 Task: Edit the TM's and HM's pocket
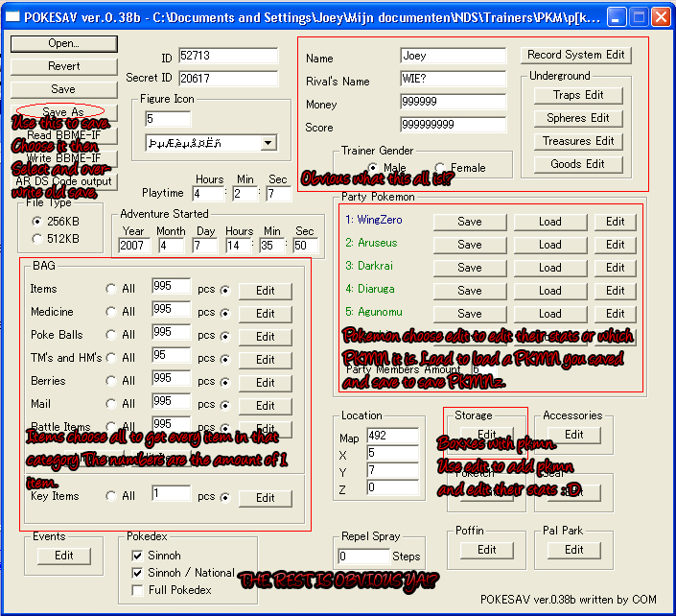click(x=266, y=360)
